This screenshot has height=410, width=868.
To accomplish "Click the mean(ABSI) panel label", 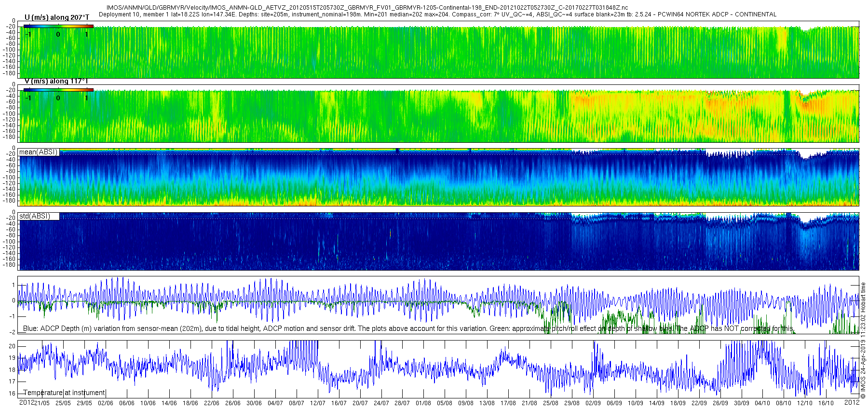I will point(39,152).
